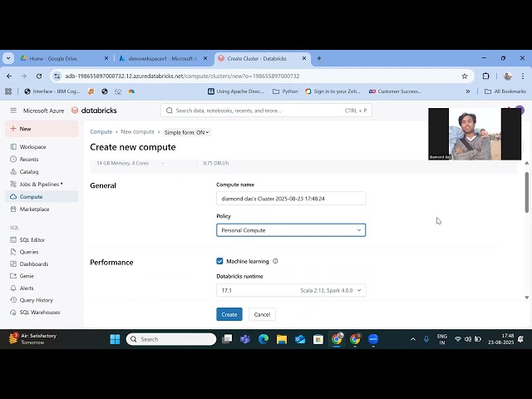Open Using Apache Direc bookmark
The width and height of the screenshot is (532, 399).
pyautogui.click(x=236, y=91)
